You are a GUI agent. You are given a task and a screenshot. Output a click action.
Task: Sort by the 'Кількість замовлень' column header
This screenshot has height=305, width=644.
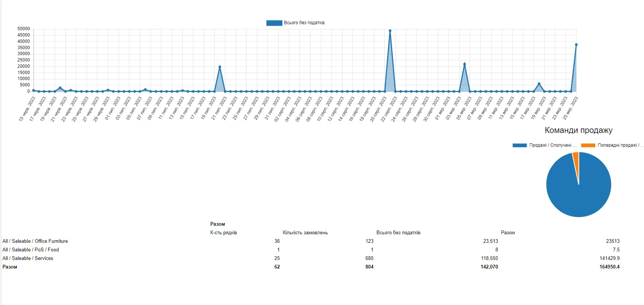coord(305,233)
